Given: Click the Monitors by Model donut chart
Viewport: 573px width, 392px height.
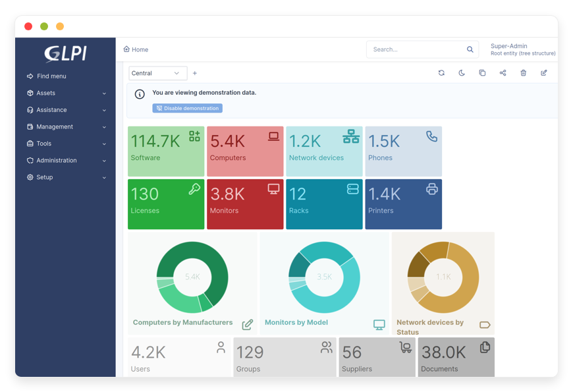Looking at the screenshot, I should click(324, 277).
